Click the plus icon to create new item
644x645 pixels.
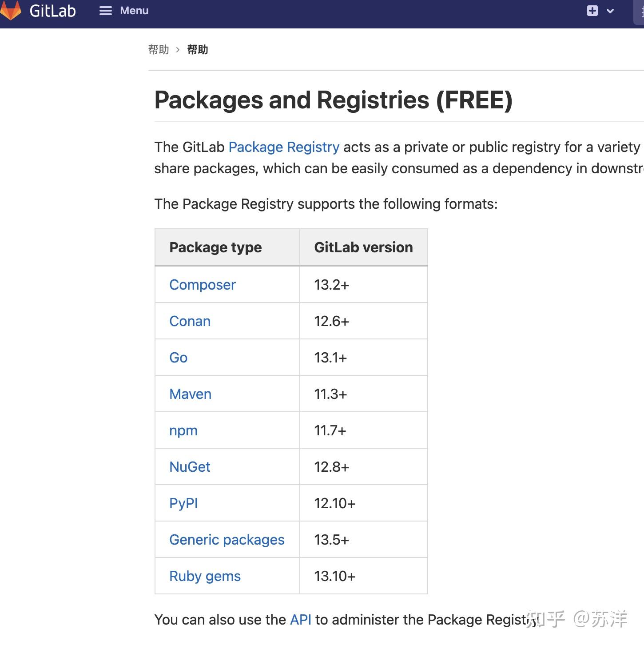click(592, 11)
